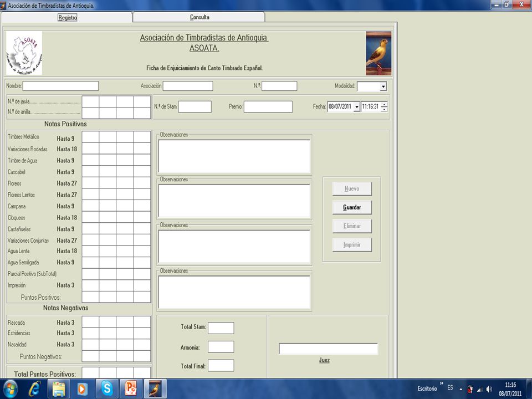This screenshot has width=532, height=399.
Task: Focus the N.º input field
Action: click(x=279, y=86)
